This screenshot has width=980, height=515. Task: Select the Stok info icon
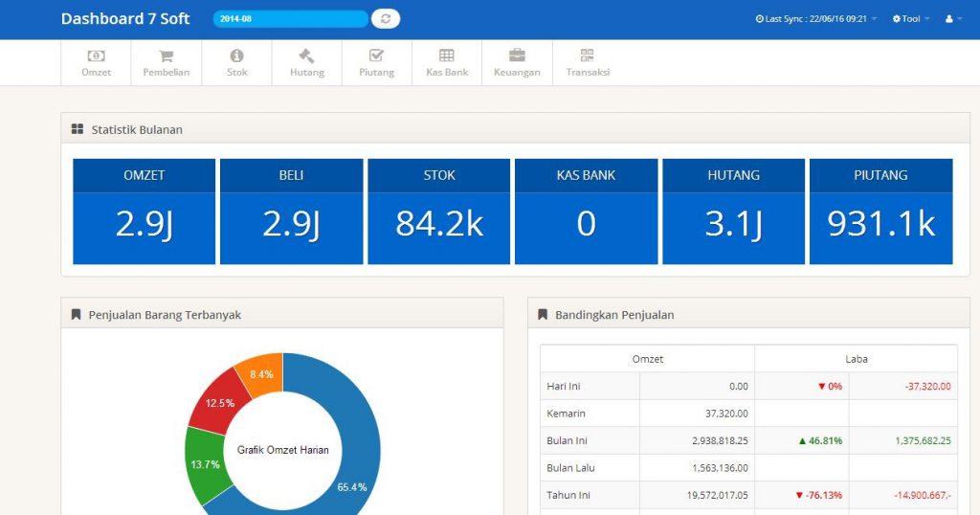coord(236,56)
